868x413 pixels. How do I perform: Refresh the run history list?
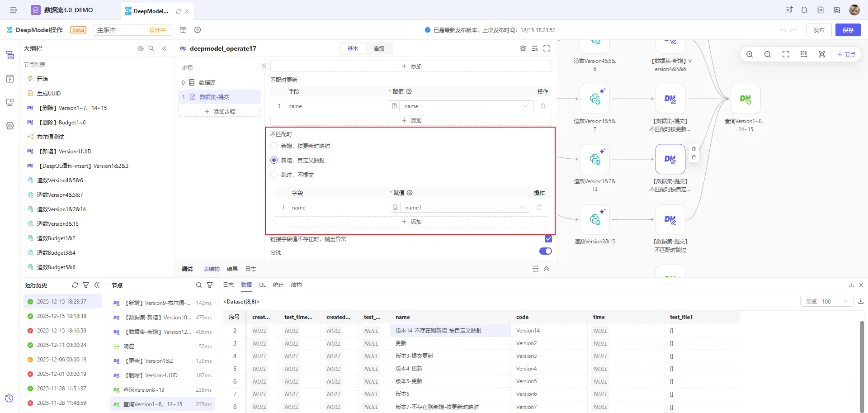[75, 285]
